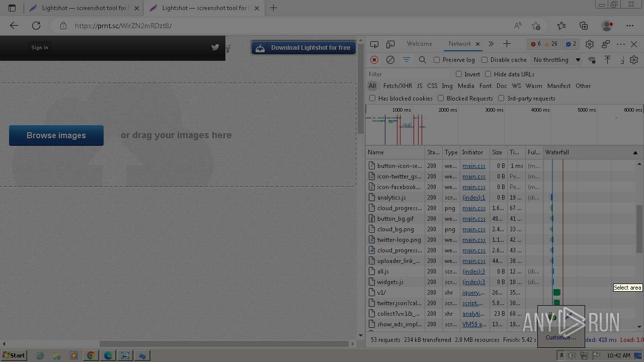Expand more DevTools tabs chevron
Viewport: 644px width, 362px height.
coord(491,44)
